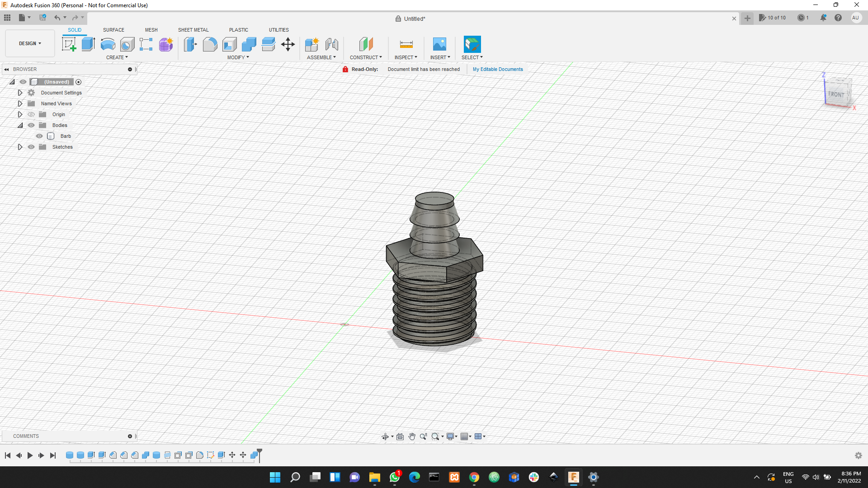
Task: Select the Pan tool in navigation bar
Action: click(412, 436)
